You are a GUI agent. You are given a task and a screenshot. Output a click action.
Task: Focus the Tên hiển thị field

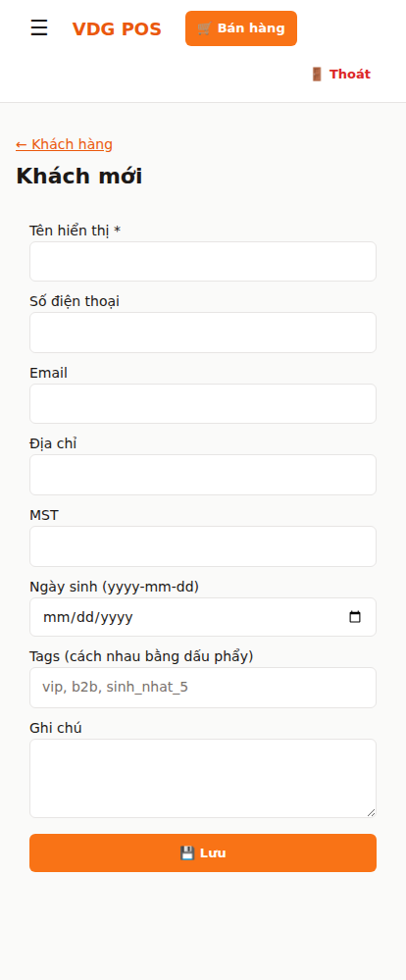point(203,261)
